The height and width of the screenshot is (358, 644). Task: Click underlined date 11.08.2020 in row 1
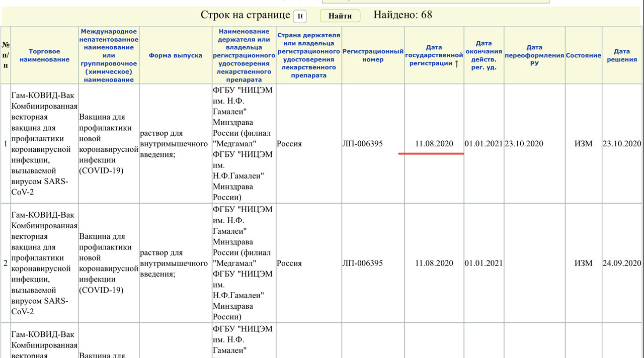click(434, 144)
